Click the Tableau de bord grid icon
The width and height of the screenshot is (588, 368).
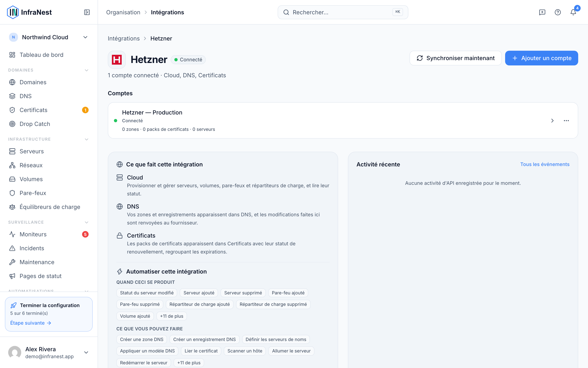click(x=12, y=55)
